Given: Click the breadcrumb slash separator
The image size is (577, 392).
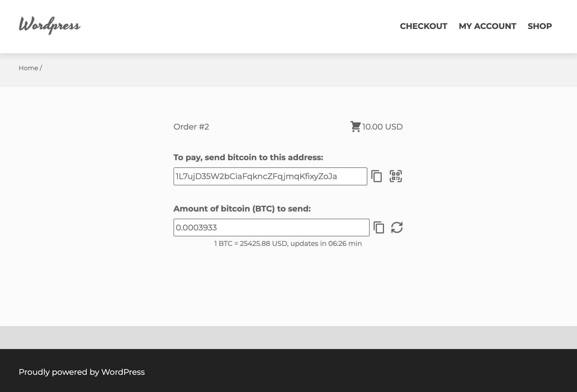Looking at the screenshot, I should [x=41, y=68].
